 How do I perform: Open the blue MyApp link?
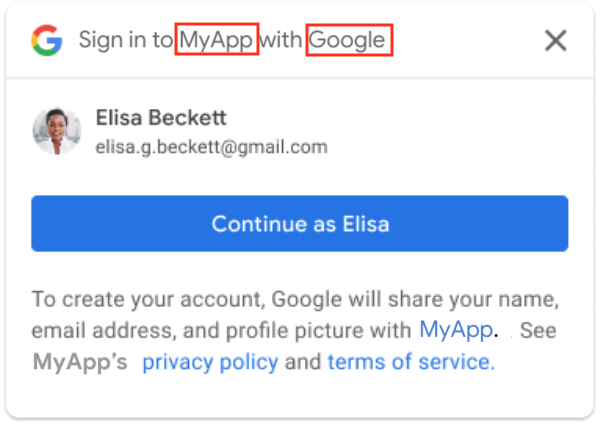click(x=455, y=329)
